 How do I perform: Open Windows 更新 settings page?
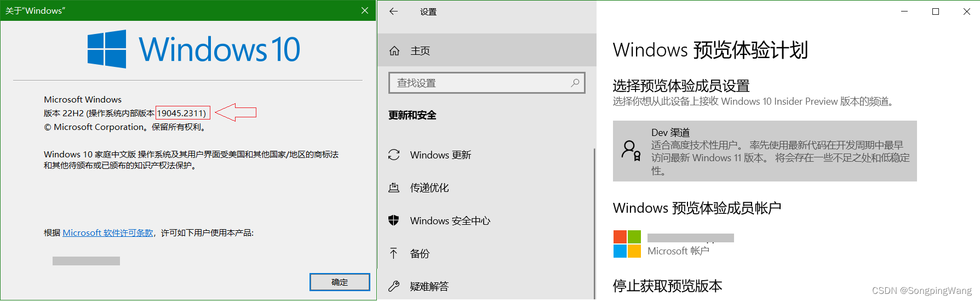coord(486,155)
